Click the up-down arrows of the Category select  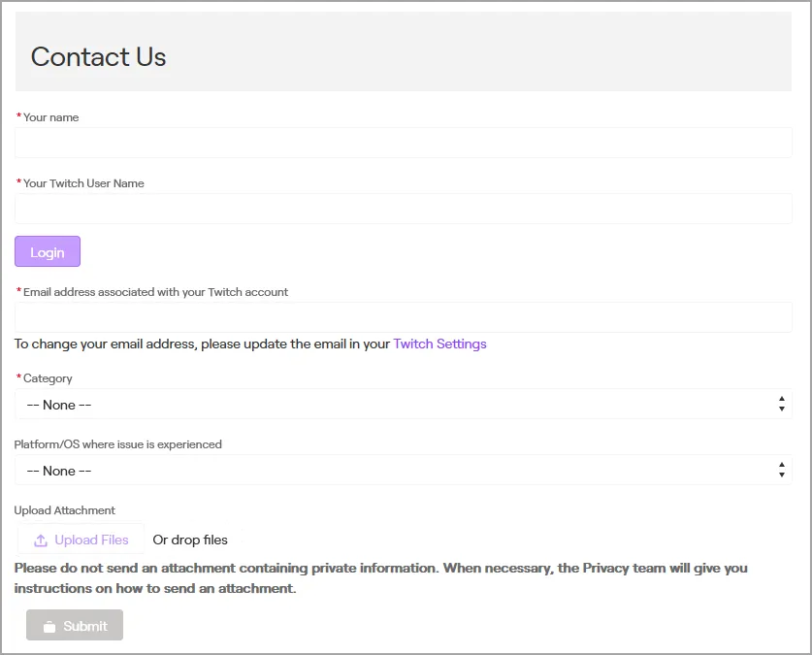[x=781, y=405]
